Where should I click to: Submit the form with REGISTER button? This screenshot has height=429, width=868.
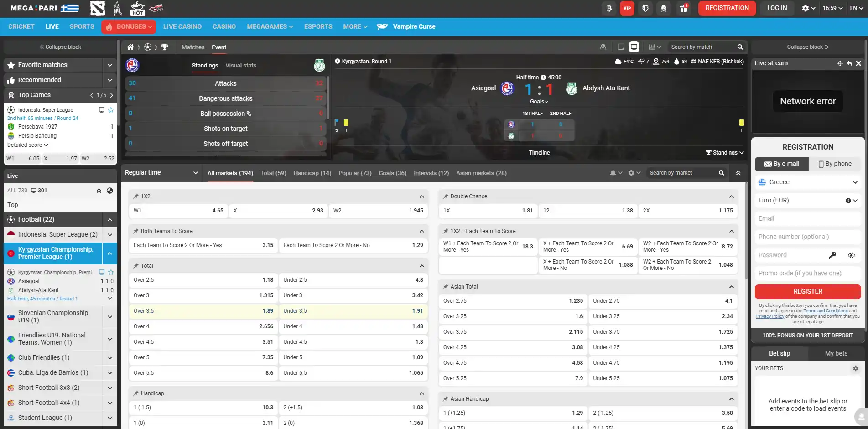pyautogui.click(x=808, y=292)
